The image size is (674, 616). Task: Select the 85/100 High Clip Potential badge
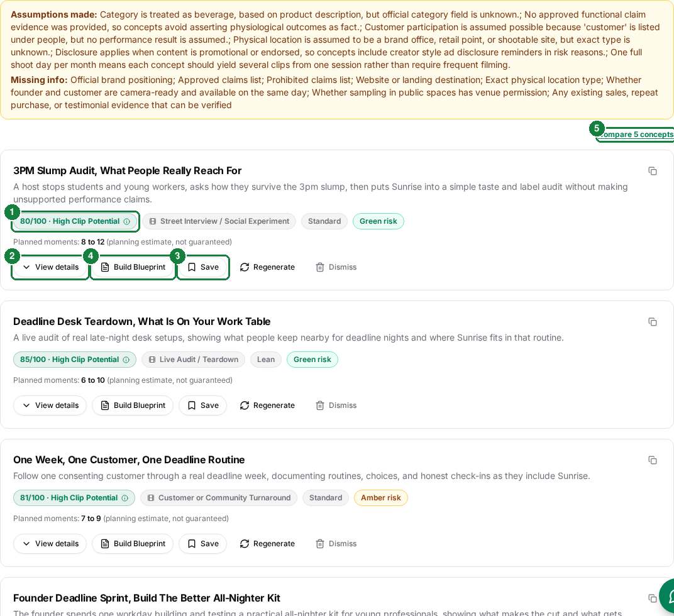[x=74, y=360]
